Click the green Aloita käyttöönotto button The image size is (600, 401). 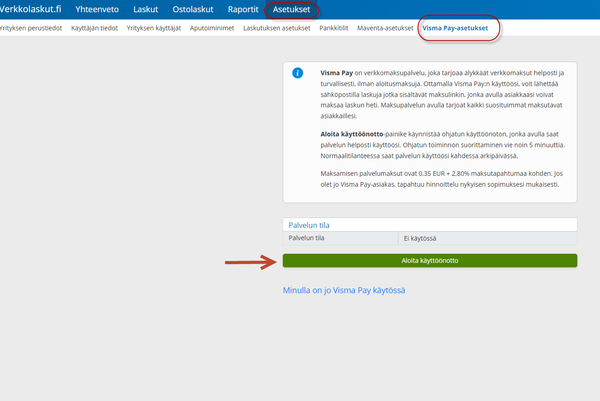tap(430, 261)
